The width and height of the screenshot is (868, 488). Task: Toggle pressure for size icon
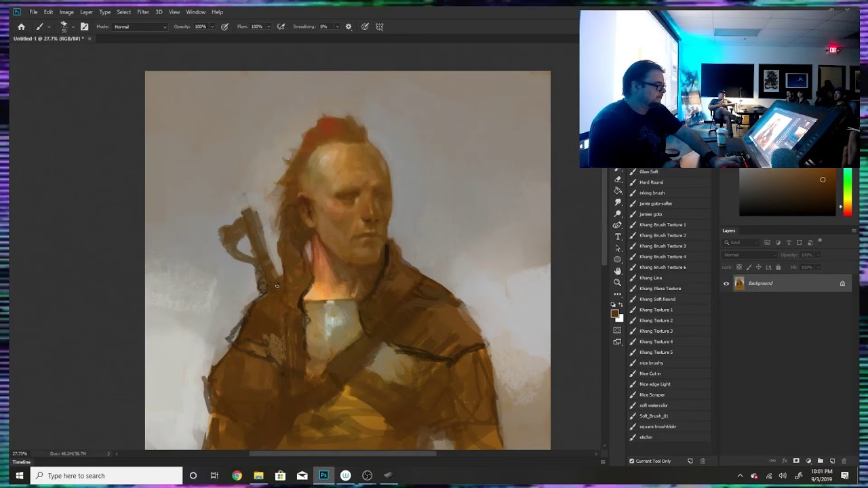click(x=365, y=26)
